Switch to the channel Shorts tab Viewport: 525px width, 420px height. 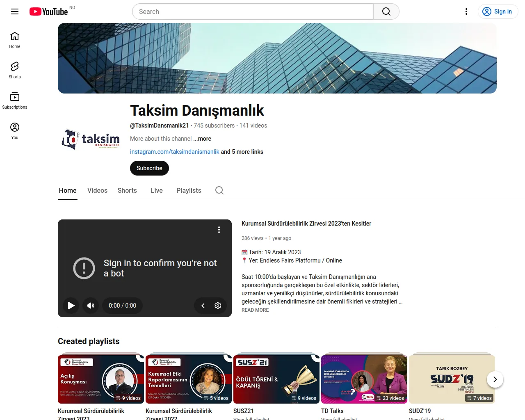point(127,190)
